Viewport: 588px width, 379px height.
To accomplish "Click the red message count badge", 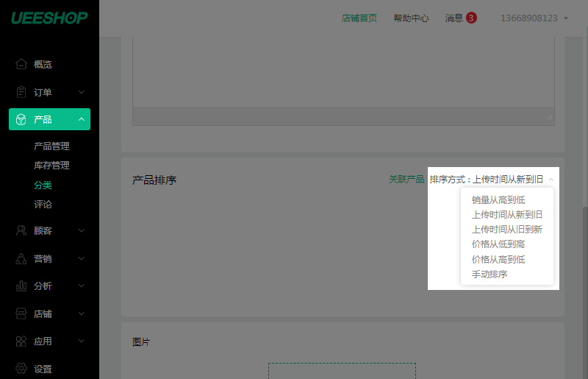I will (471, 18).
